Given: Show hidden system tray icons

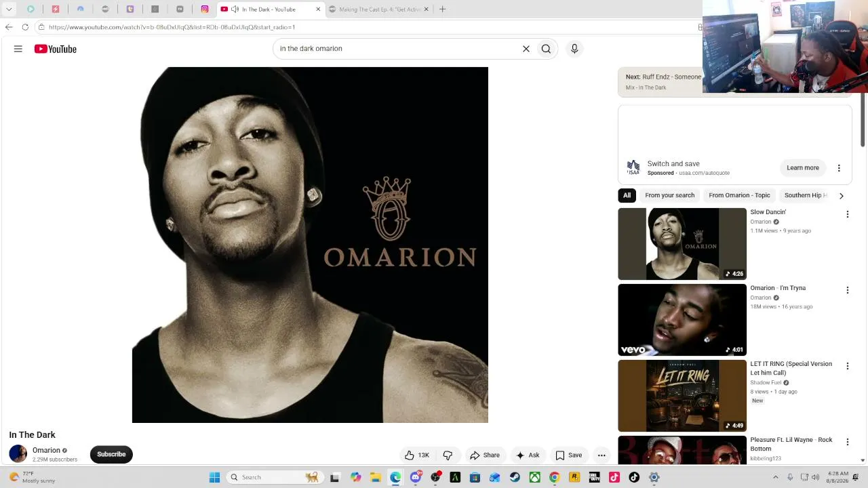Looking at the screenshot, I should point(775,477).
